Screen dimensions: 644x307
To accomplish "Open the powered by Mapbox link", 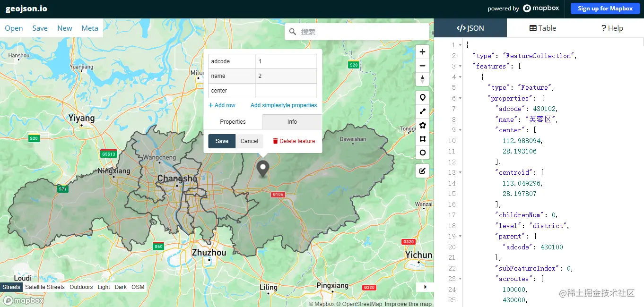I will tap(523, 9).
